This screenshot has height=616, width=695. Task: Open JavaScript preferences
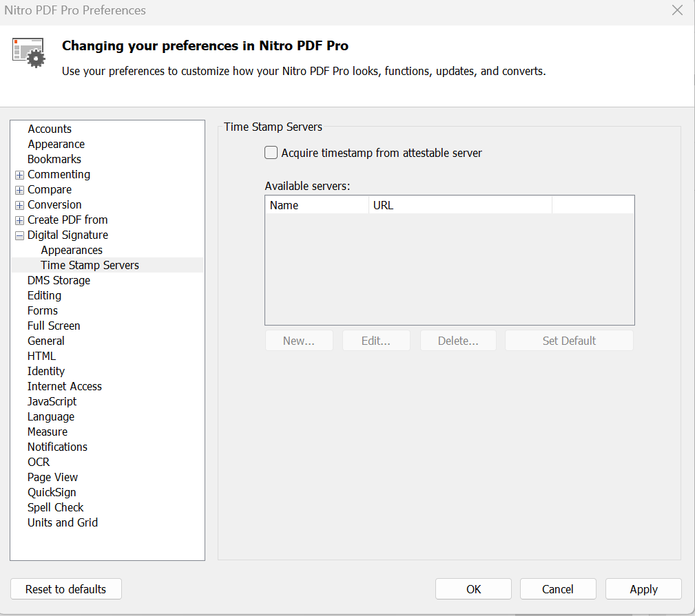(52, 401)
